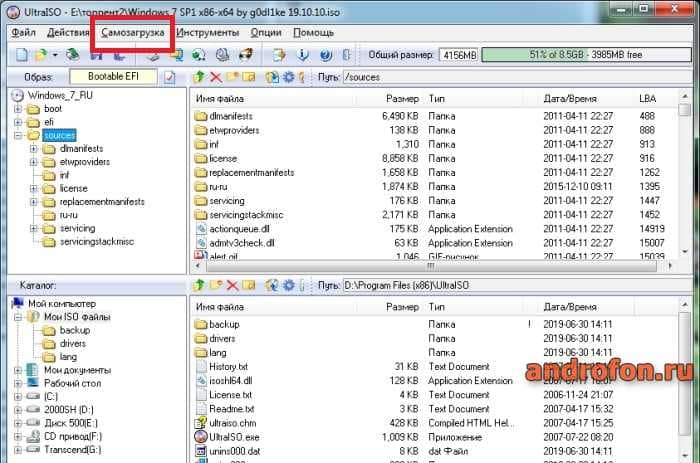
Task: Sort image list by LBA column header
Action: 647,99
